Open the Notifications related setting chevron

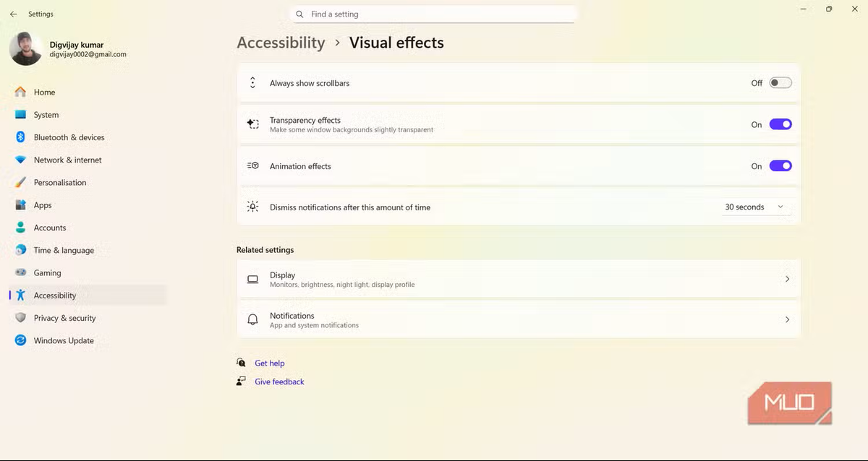click(787, 319)
